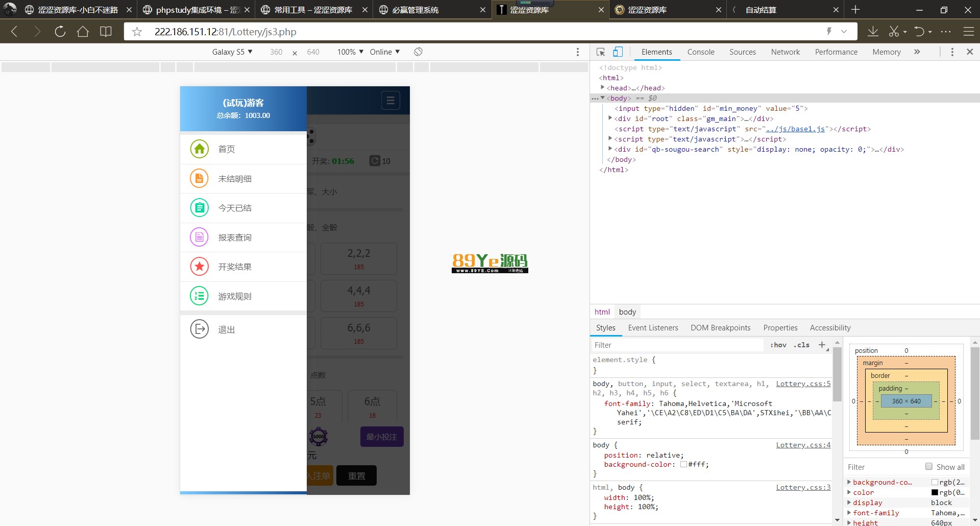Screen dimensions: 980x526
Task: Click computed color black swatch
Action: tap(935, 492)
